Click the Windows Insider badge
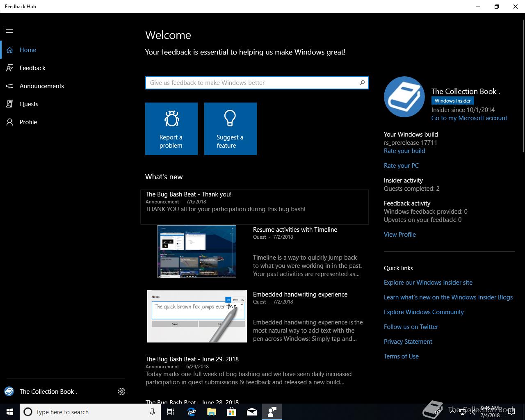The width and height of the screenshot is (525, 420). coord(453,101)
